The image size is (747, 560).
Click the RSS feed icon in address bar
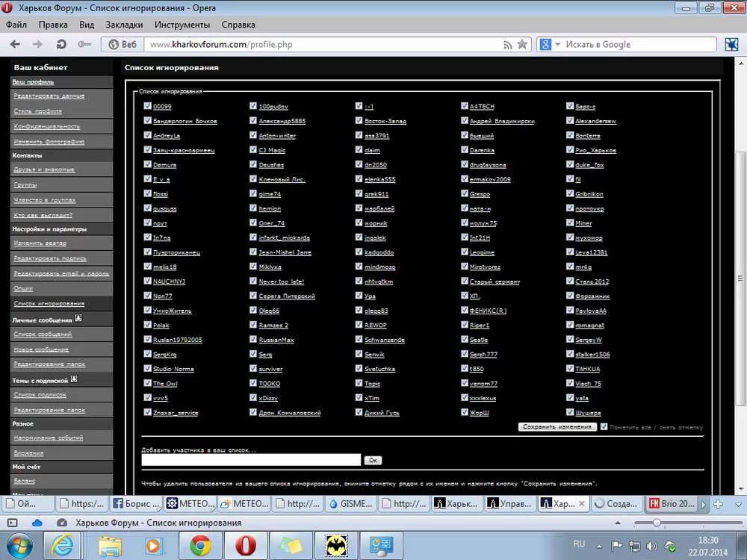point(508,45)
